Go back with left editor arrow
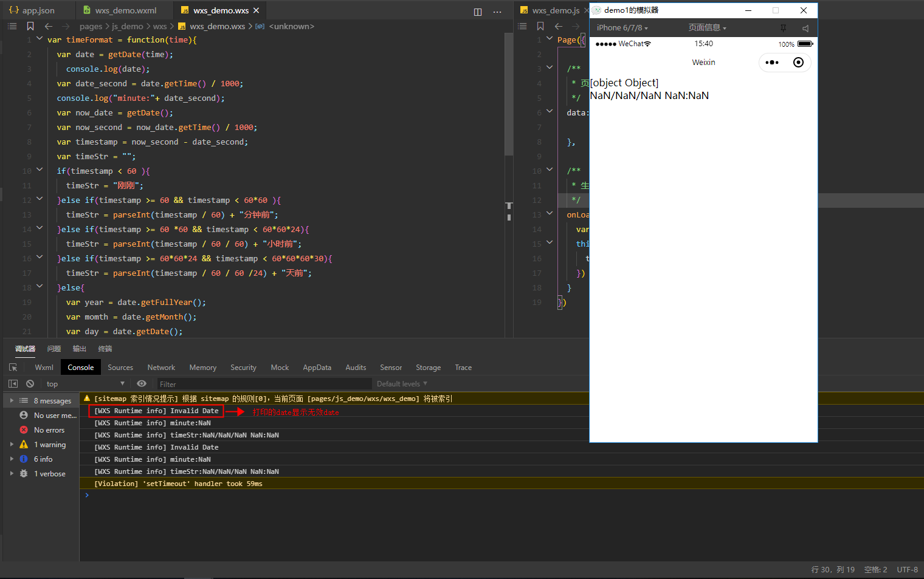The width and height of the screenshot is (924, 579). click(49, 26)
